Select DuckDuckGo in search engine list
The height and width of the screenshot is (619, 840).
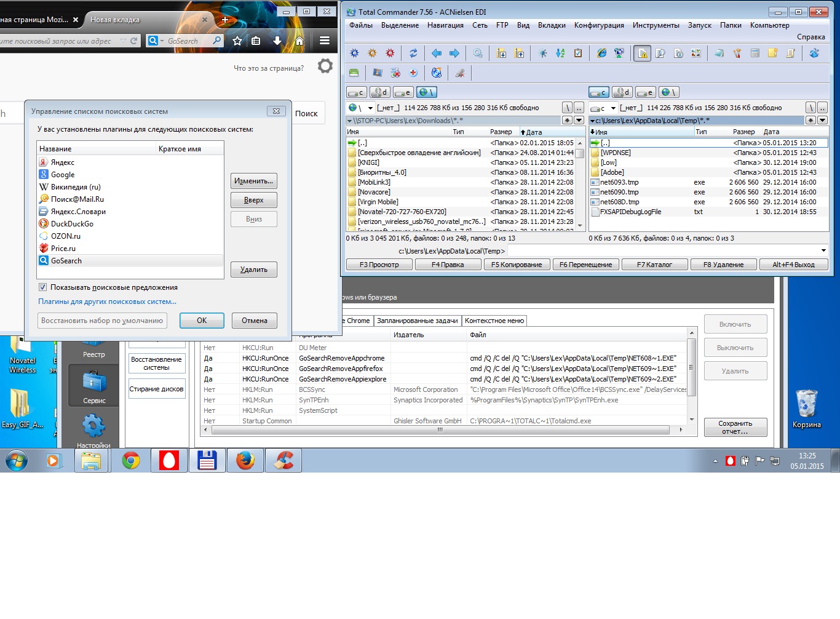[x=130, y=224]
